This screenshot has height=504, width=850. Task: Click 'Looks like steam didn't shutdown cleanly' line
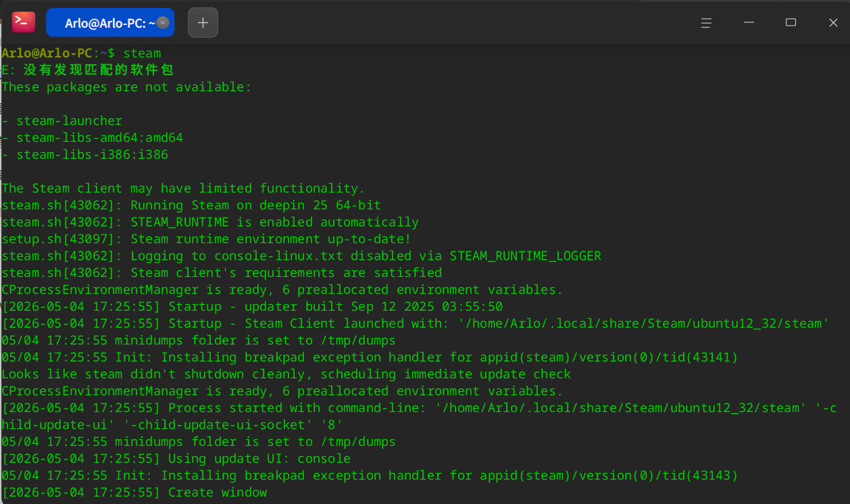tap(286, 374)
